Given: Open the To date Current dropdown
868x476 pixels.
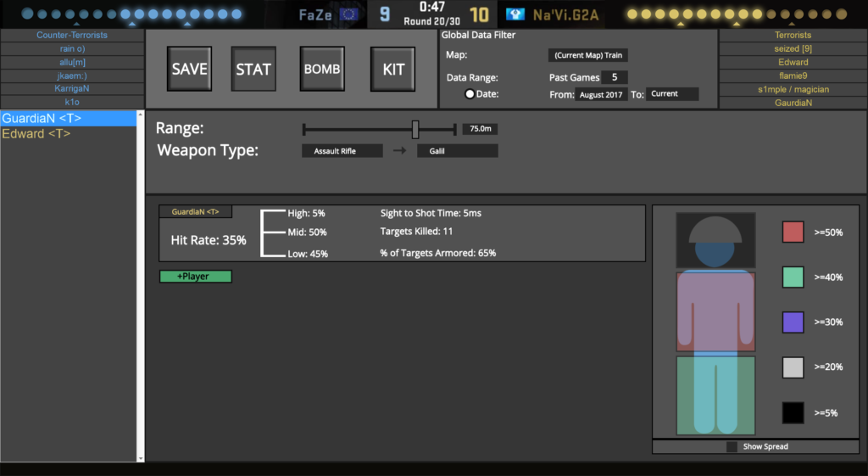Looking at the screenshot, I should point(672,94).
